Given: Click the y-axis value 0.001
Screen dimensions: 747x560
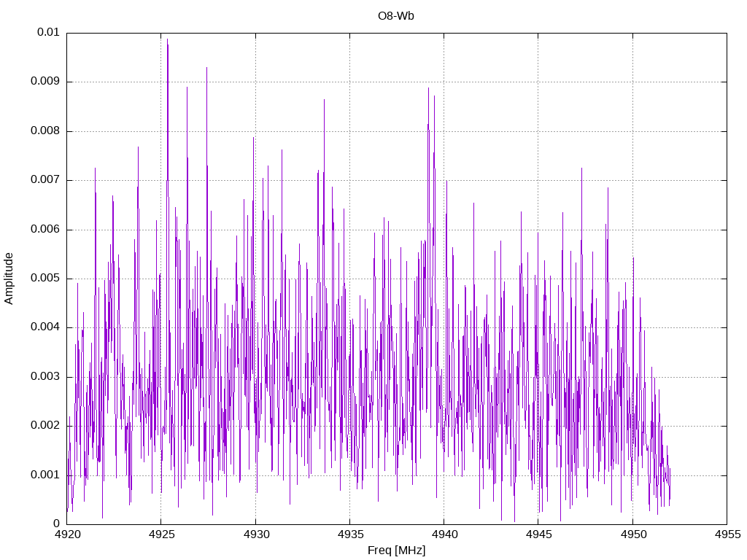Looking at the screenshot, I should pyautogui.click(x=44, y=475).
